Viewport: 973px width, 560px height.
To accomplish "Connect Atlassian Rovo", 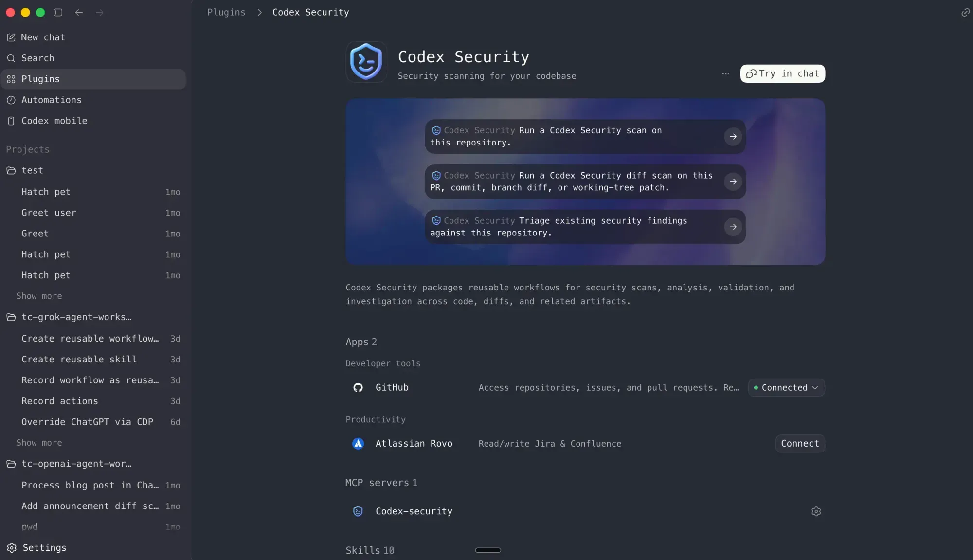I will pos(800,444).
